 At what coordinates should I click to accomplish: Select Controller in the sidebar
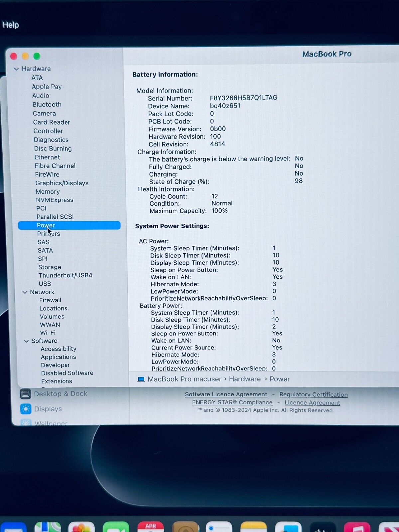pos(48,131)
